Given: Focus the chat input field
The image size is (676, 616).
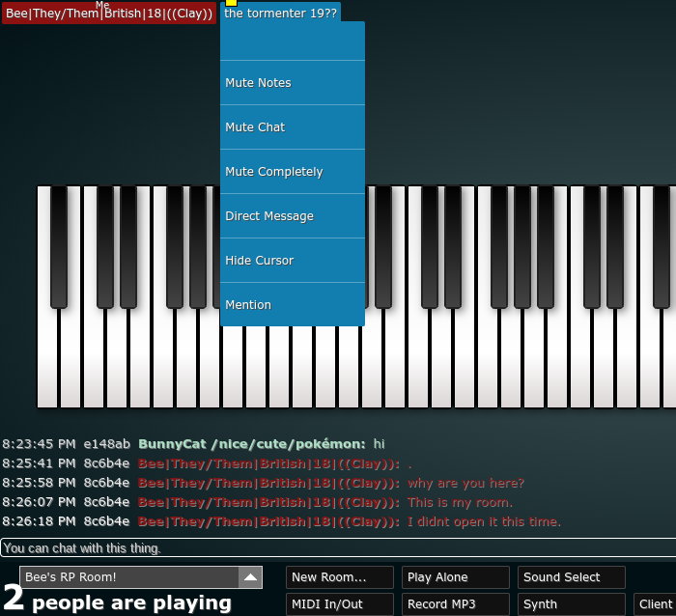Looking at the screenshot, I should click(x=338, y=548).
